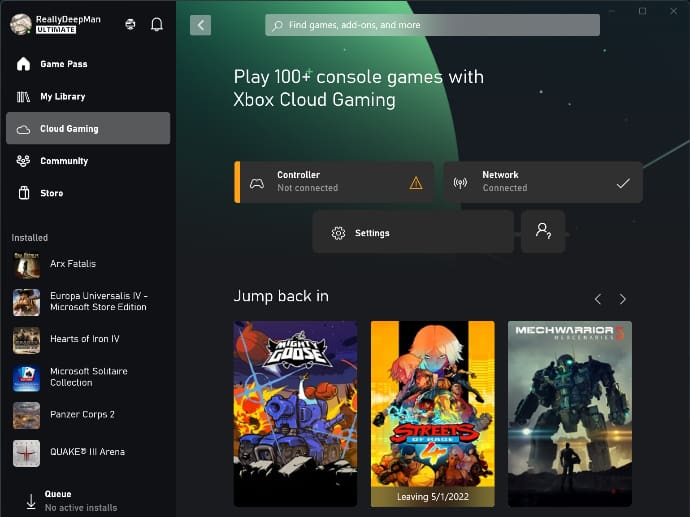Open cloud gaming Settings button

413,232
